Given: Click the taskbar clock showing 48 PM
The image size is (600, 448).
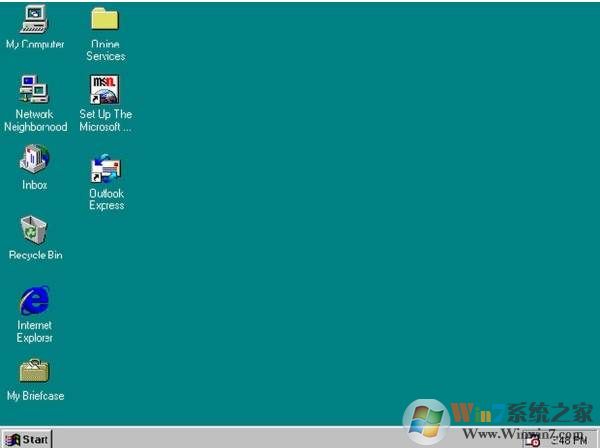Looking at the screenshot, I should [x=569, y=441].
